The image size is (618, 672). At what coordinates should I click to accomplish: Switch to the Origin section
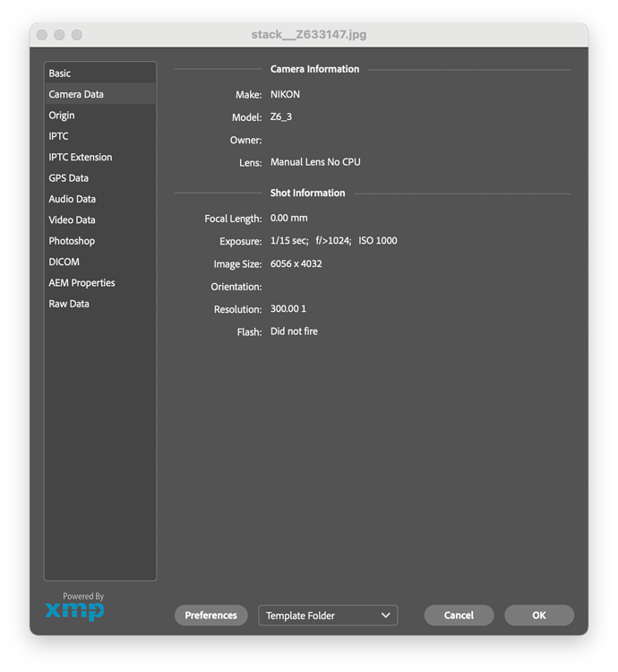coord(62,116)
